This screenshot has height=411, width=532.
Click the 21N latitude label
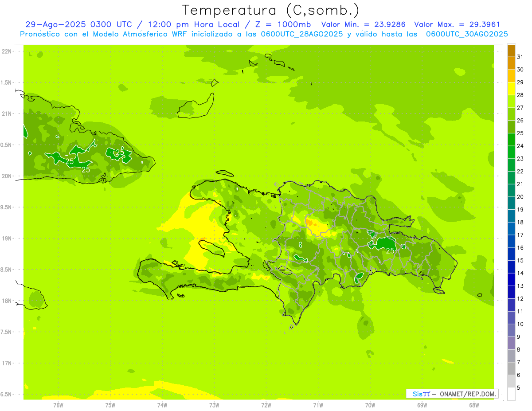tap(8, 114)
